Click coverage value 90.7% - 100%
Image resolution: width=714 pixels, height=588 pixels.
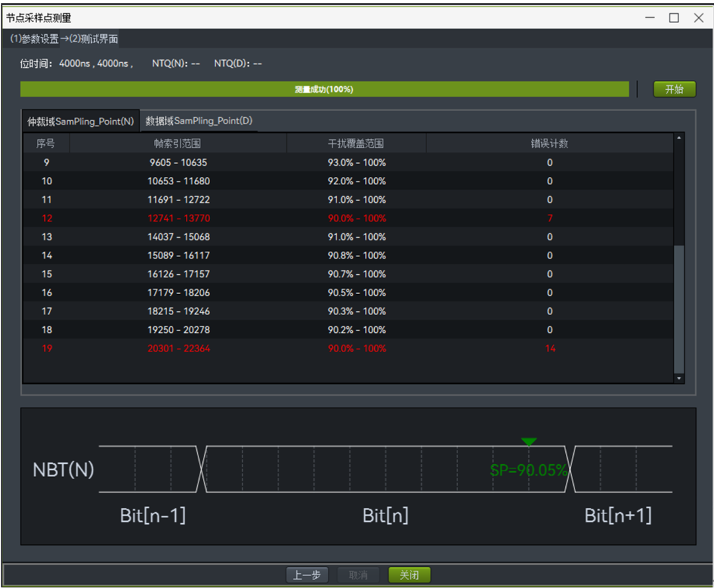point(356,274)
